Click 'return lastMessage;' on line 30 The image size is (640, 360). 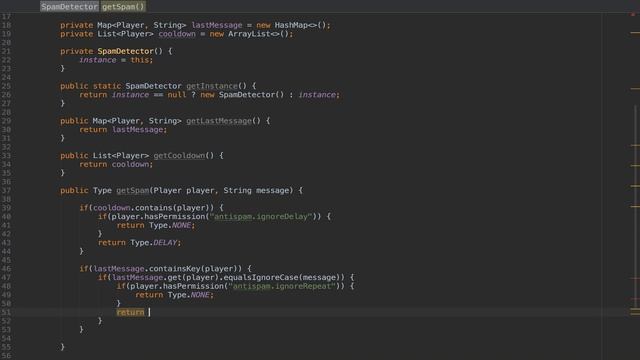pos(123,129)
